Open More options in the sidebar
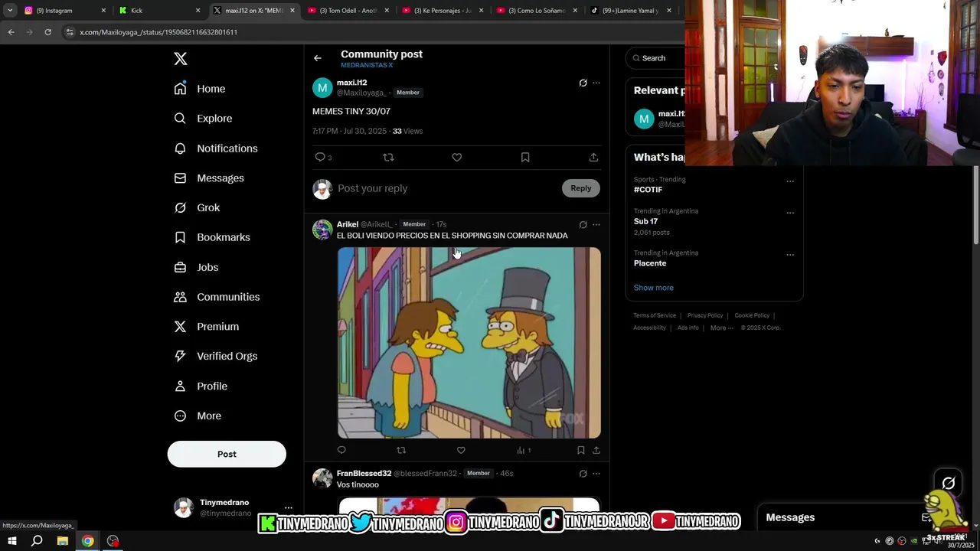Screen dimensions: 980x551 198,416
